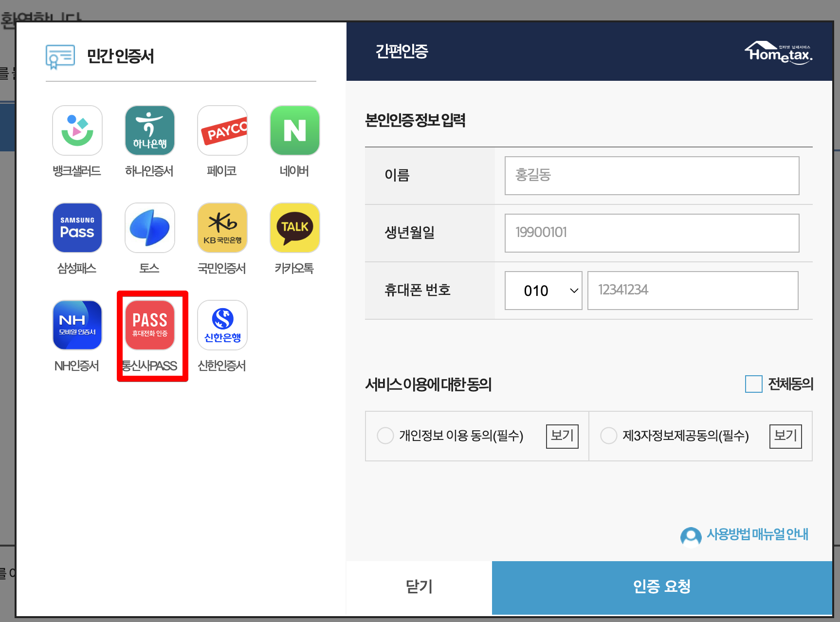This screenshot has height=622, width=840.
Task: Click 보기 next to 제3자정보제공동의
Action: coord(785,436)
